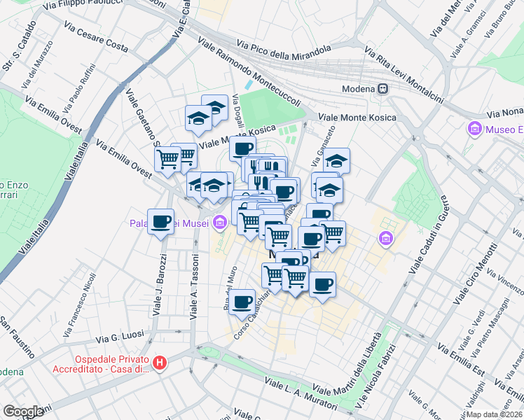Click the Via del Murazzo label
The width and height of the screenshot is (524, 420).
[36, 65]
